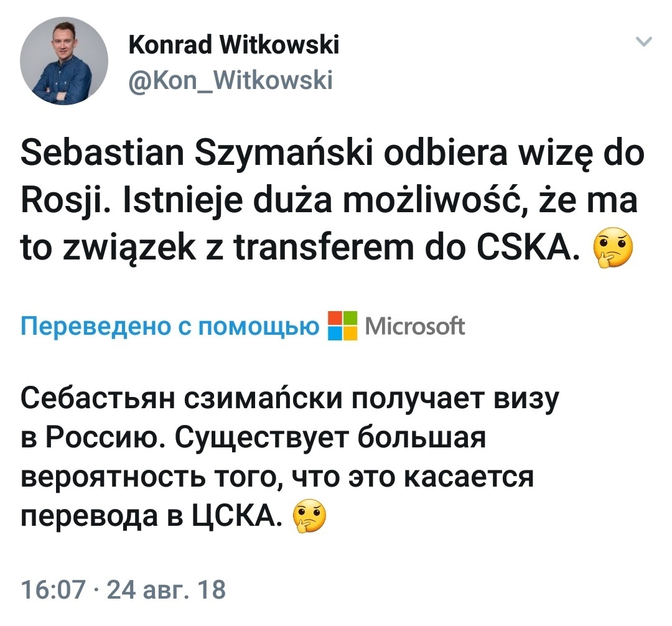Click the date 24 авг. 18

tap(166, 589)
